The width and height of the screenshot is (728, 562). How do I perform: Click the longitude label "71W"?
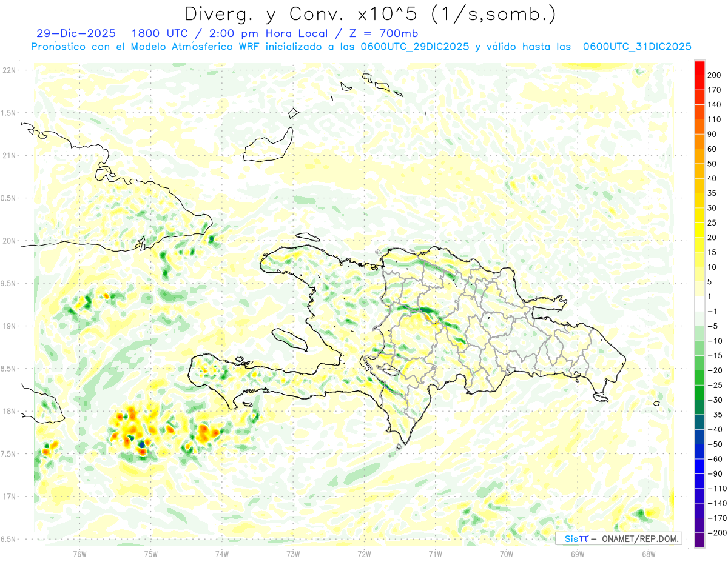(x=435, y=554)
